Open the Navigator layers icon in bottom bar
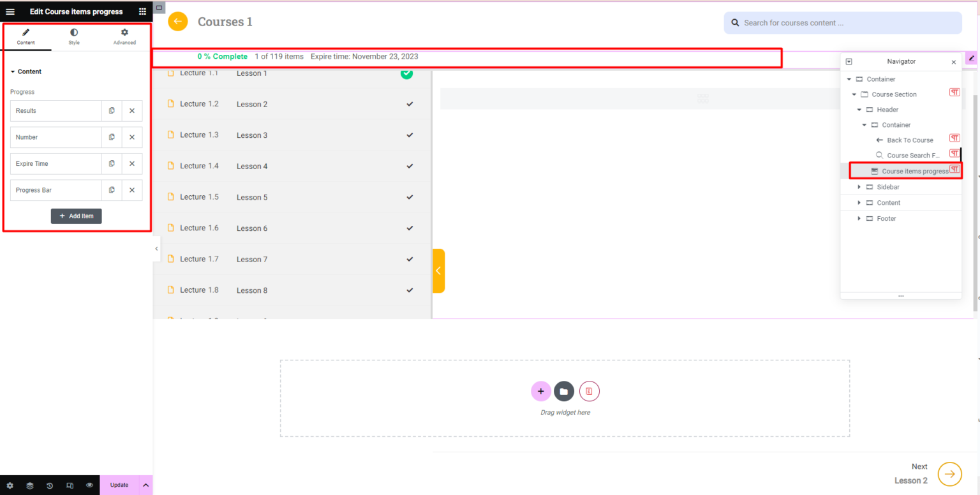 click(29, 485)
